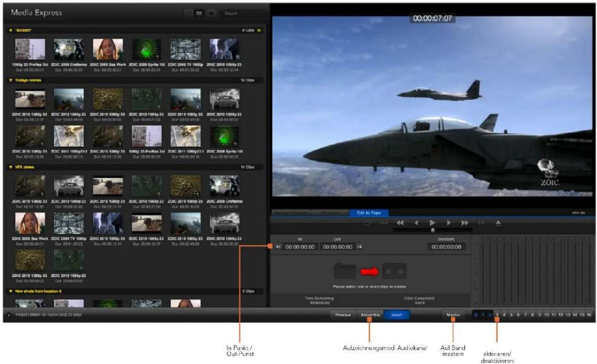Select the green Sprite clip in the scratch bin
The width and height of the screenshot is (597, 364).
[147, 49]
